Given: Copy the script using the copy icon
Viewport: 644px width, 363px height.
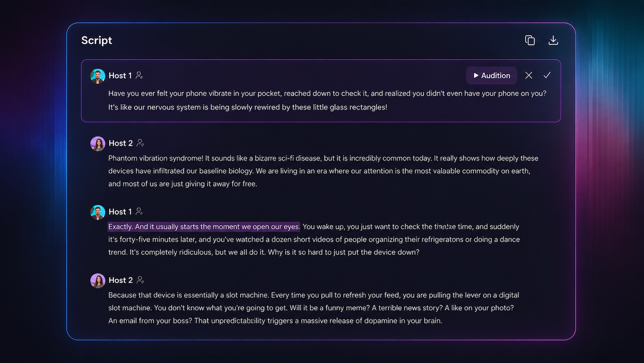Looking at the screenshot, I should pos(530,40).
